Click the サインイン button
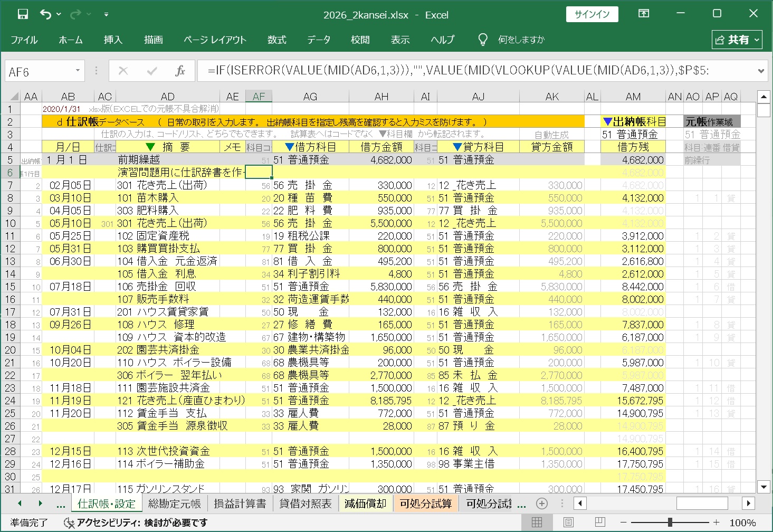 (x=591, y=14)
